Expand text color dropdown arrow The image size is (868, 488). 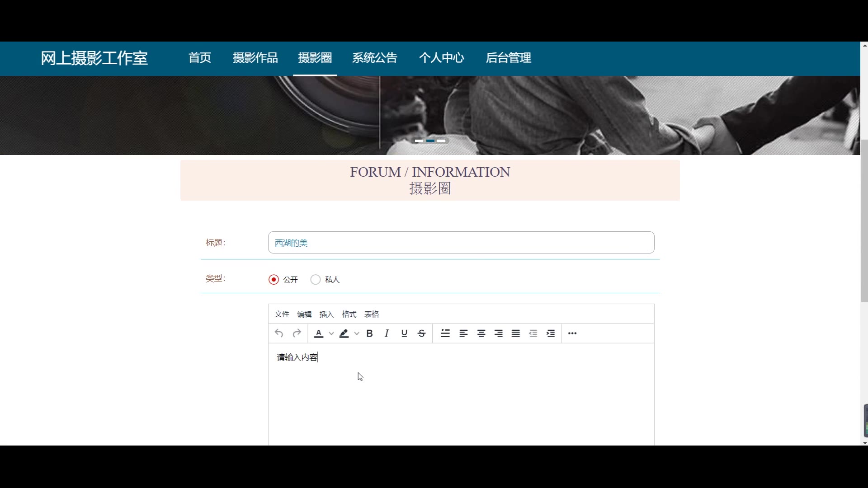point(331,333)
